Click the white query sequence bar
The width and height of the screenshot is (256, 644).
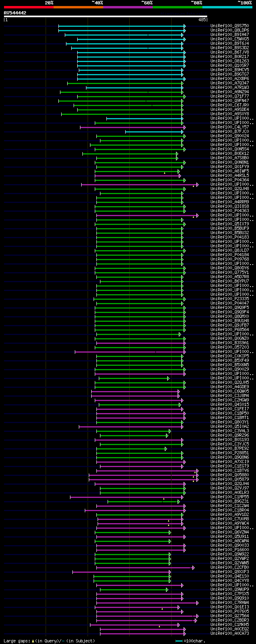click(105, 16)
